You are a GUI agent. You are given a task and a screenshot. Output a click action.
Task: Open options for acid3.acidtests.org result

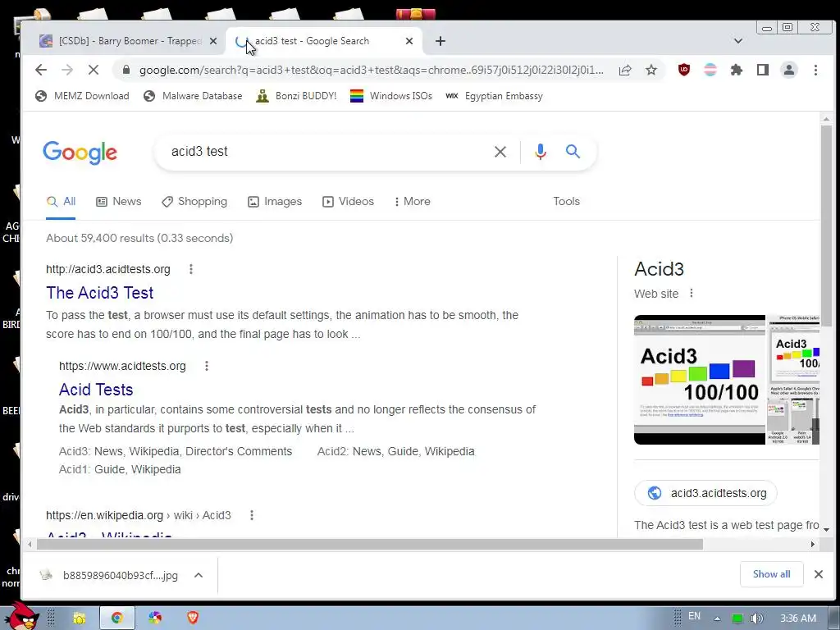(190, 269)
